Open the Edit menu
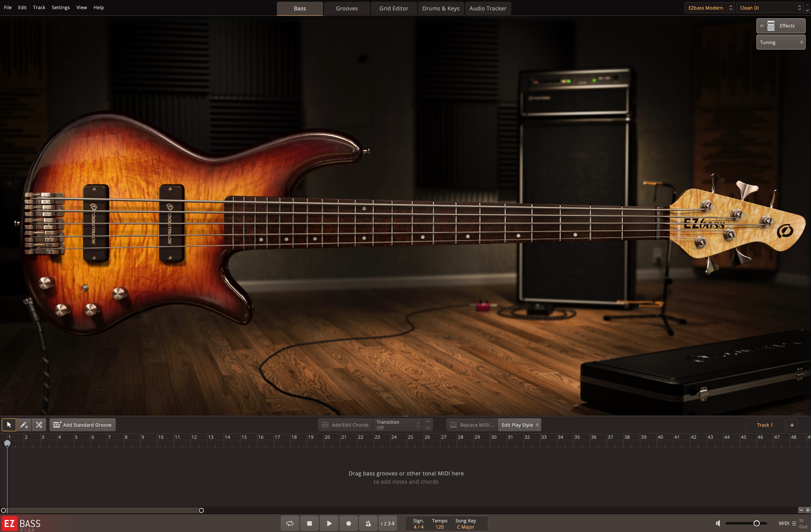811x532 pixels. [x=22, y=7]
